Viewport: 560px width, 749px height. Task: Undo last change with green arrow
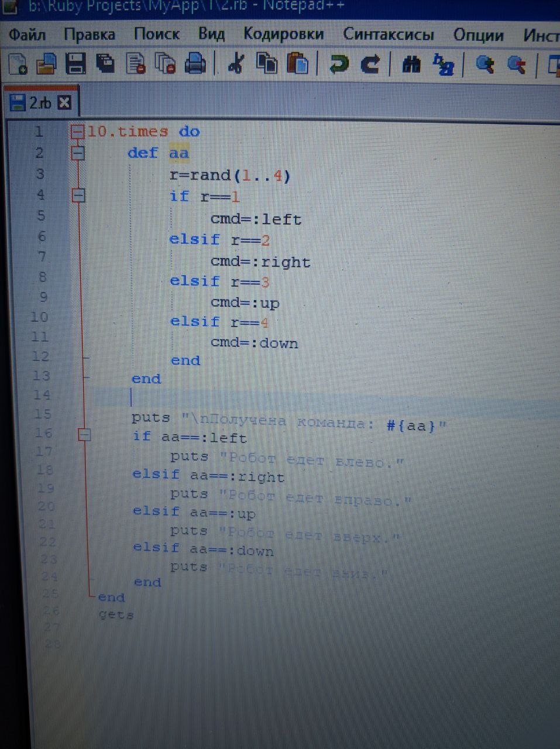[x=339, y=63]
